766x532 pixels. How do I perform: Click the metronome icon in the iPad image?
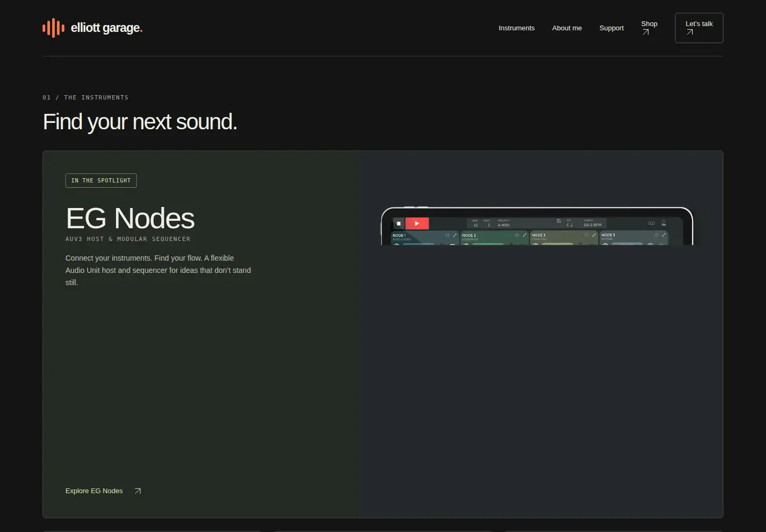pyautogui.click(x=664, y=223)
